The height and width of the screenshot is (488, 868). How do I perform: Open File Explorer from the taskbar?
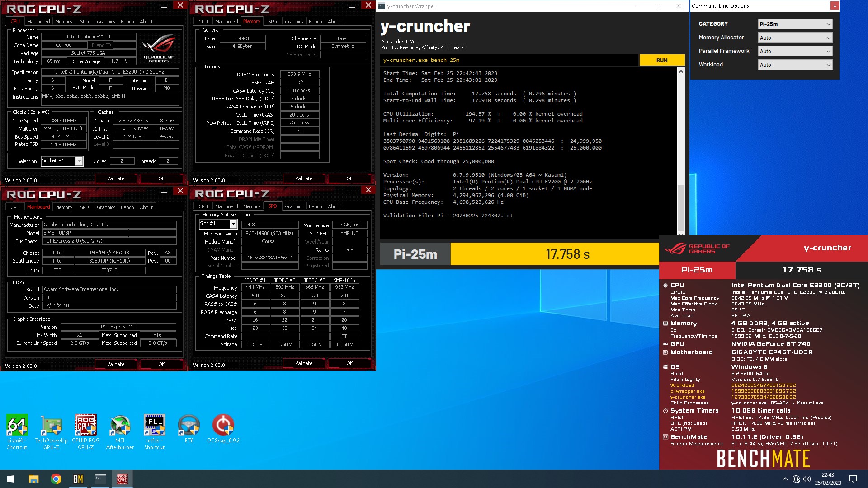[33, 479]
